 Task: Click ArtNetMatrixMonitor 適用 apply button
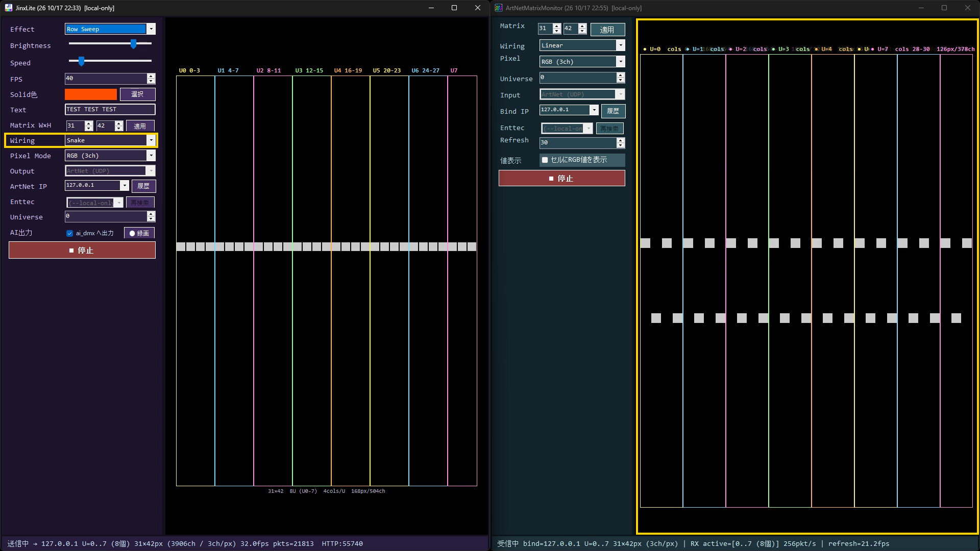[x=608, y=30]
